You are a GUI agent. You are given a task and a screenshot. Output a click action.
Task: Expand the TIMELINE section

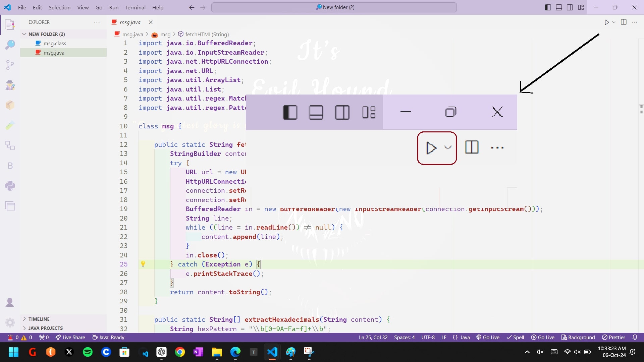click(39, 319)
